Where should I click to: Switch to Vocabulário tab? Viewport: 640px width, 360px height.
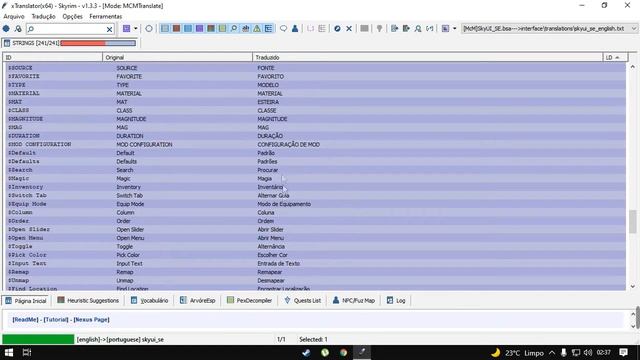click(x=149, y=300)
